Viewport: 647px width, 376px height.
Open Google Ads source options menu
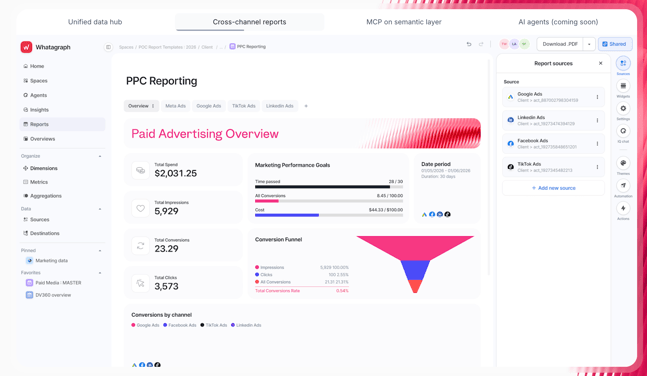point(597,97)
